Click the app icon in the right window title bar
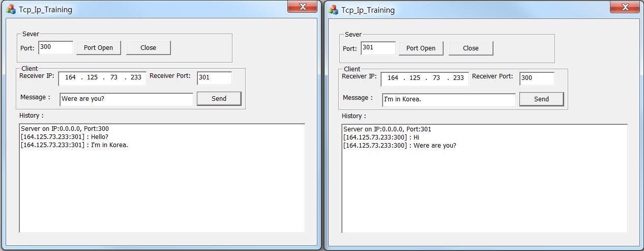The image size is (644, 251). [x=333, y=10]
